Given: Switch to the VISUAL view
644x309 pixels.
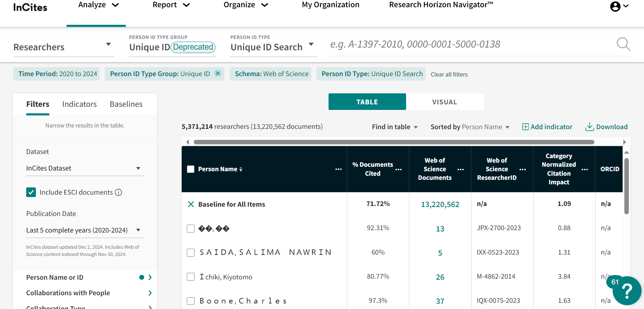Looking at the screenshot, I should [445, 102].
